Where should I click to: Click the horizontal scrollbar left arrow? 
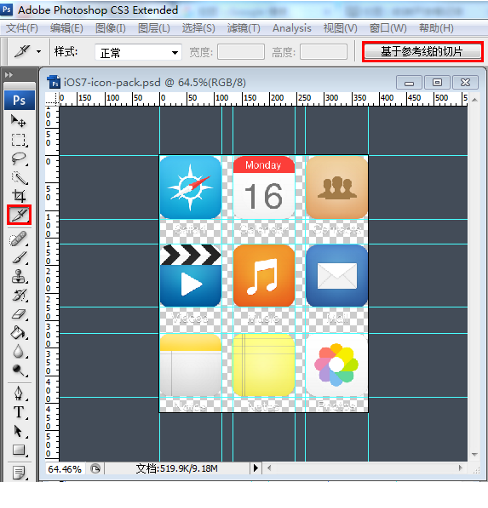coord(269,468)
